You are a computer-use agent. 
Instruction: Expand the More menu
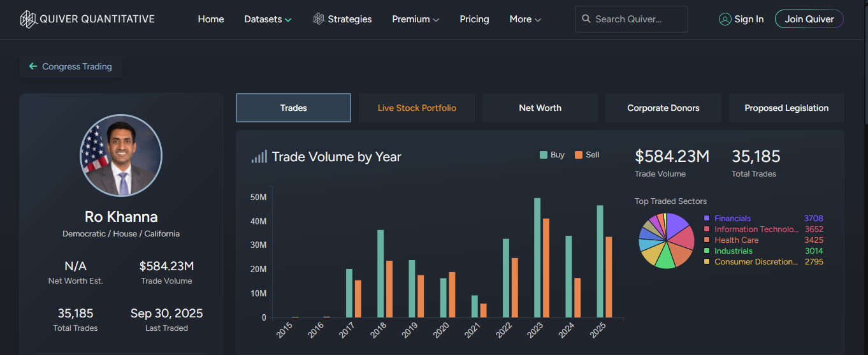[x=525, y=19]
